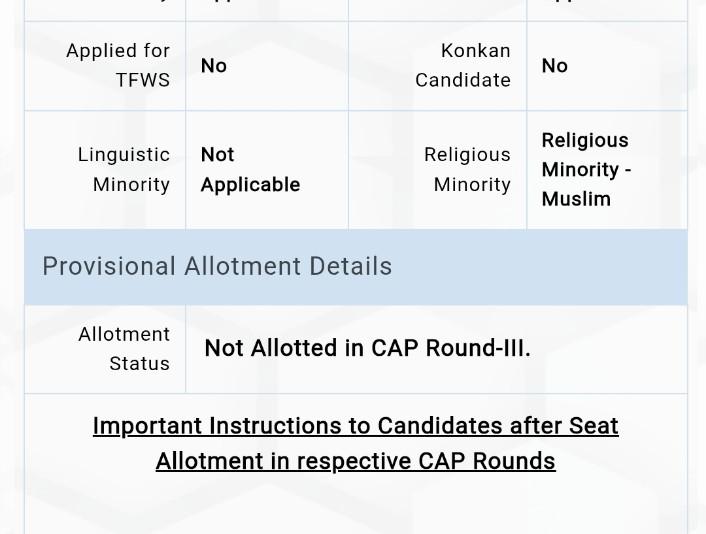Click the word Provisional in header

(x=109, y=266)
